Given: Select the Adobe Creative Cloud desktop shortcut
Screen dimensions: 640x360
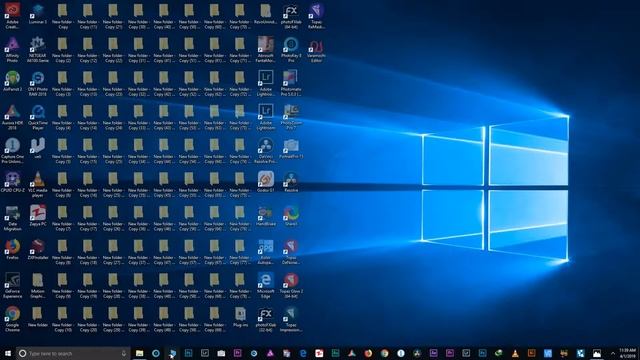Looking at the screenshot, I should click(x=12, y=16).
